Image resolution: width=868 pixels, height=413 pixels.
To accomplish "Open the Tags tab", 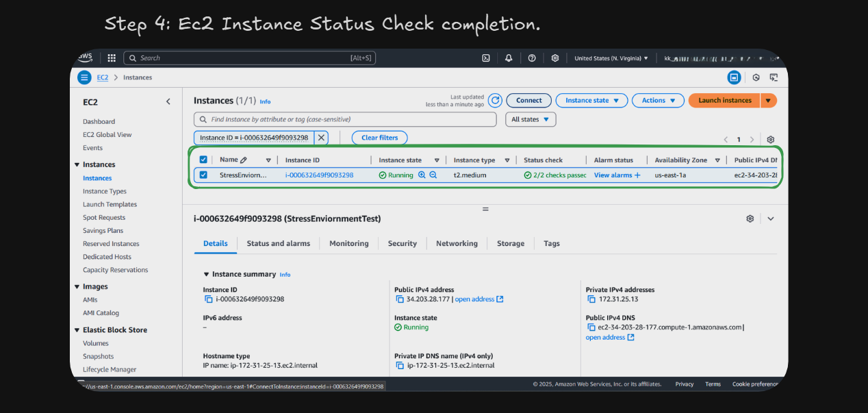I will pos(552,243).
